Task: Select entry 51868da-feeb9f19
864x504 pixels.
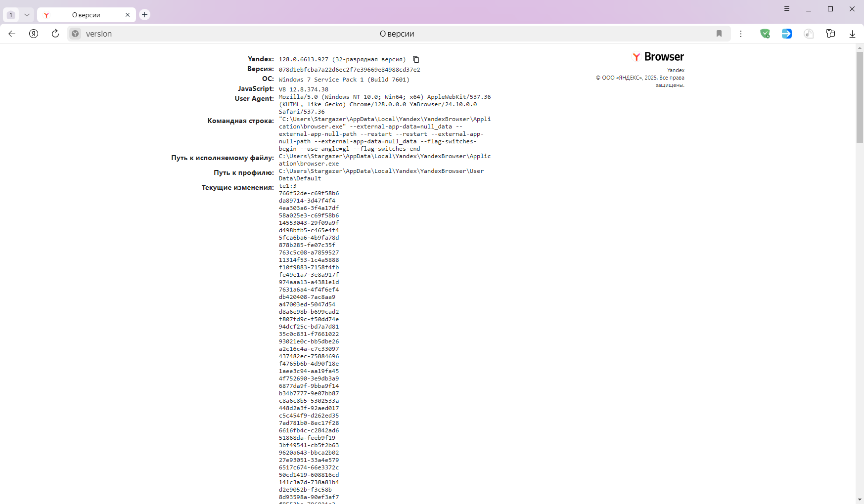Action: tap(307, 438)
